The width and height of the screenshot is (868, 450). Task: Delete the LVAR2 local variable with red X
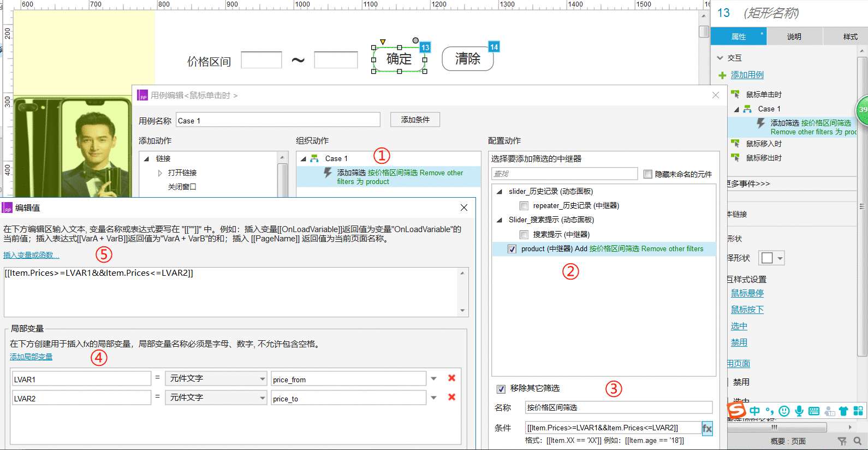[x=451, y=397]
